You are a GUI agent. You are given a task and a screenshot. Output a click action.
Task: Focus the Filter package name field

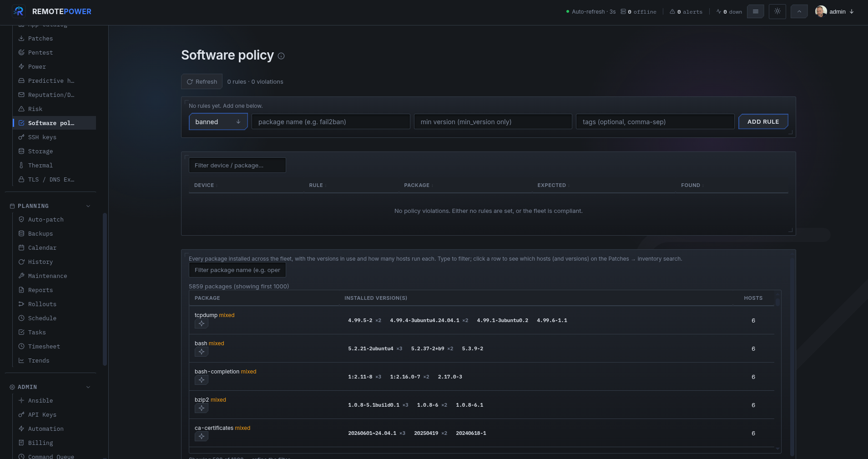pyautogui.click(x=237, y=270)
